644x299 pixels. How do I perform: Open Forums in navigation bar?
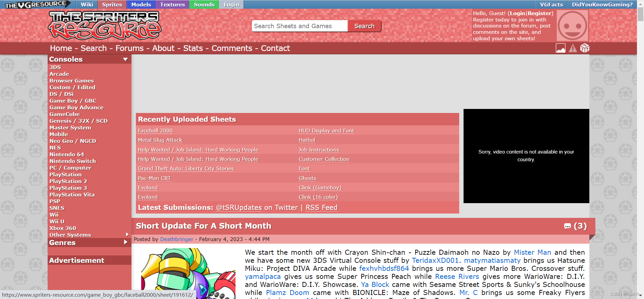[x=129, y=48]
